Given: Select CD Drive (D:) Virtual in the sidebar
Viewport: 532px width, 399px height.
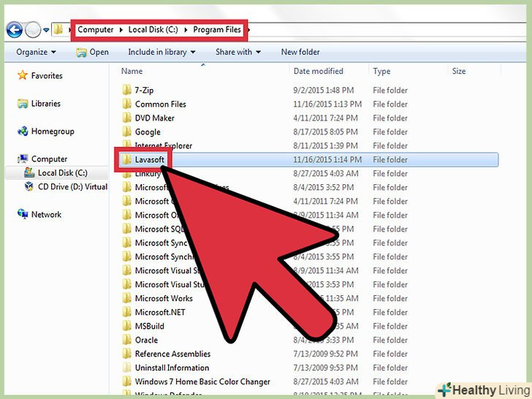Looking at the screenshot, I should click(72, 186).
